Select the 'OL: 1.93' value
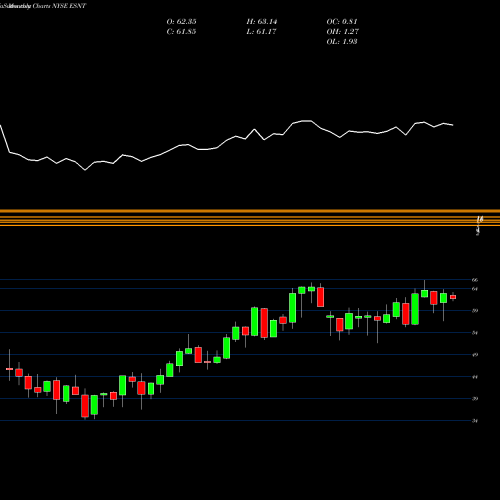This screenshot has height=500, width=500. (x=342, y=42)
